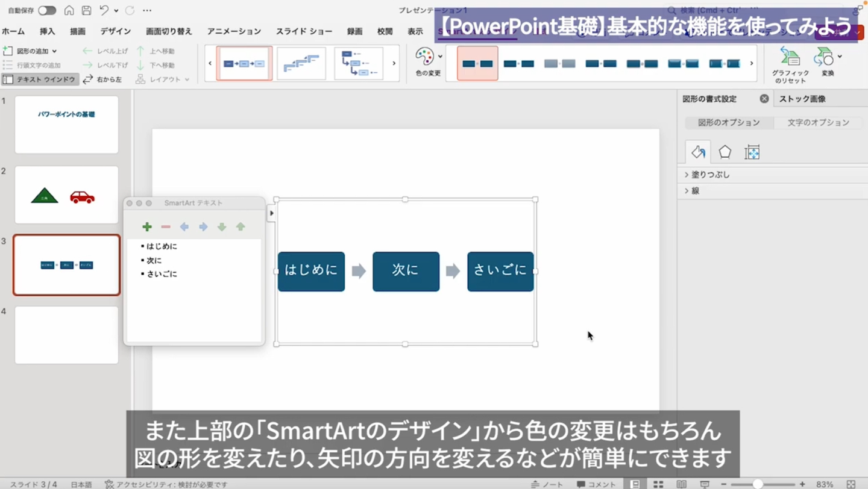Select the さいごに SmartArt box on the slide
The width and height of the screenshot is (868, 489).
500,272
